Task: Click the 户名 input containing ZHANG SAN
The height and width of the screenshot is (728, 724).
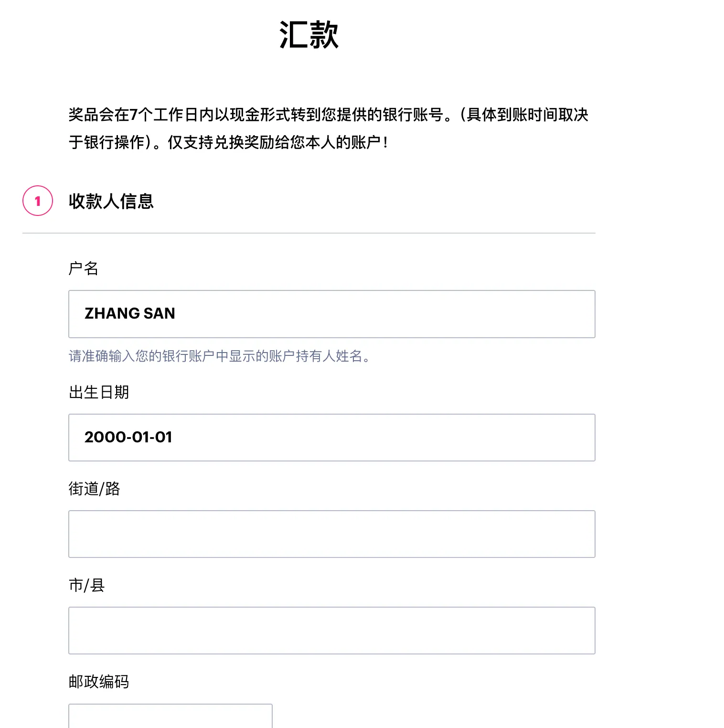Action: (x=331, y=314)
